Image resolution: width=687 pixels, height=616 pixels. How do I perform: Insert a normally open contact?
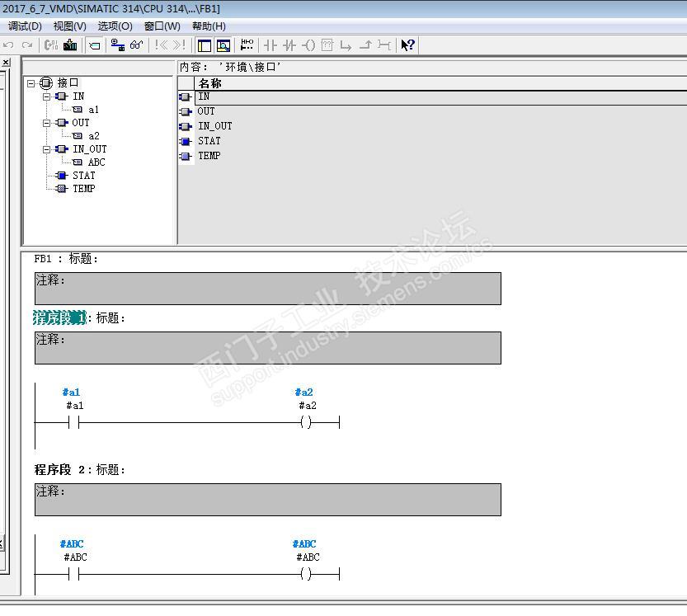[271, 45]
